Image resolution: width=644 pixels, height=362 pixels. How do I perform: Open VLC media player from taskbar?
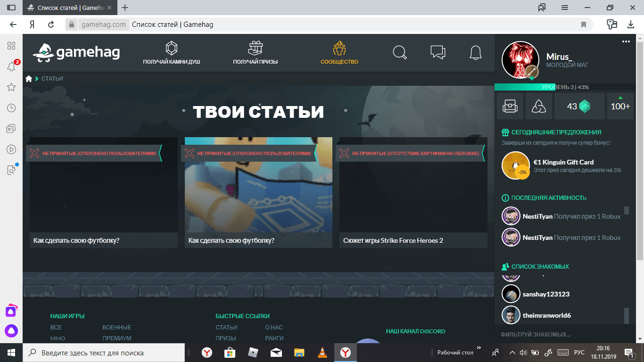tap(322, 353)
